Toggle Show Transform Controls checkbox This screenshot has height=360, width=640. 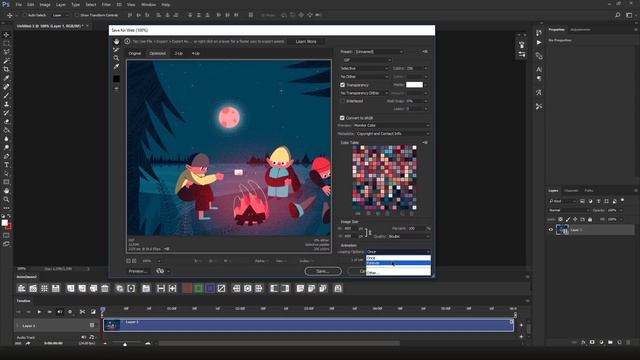click(77, 15)
